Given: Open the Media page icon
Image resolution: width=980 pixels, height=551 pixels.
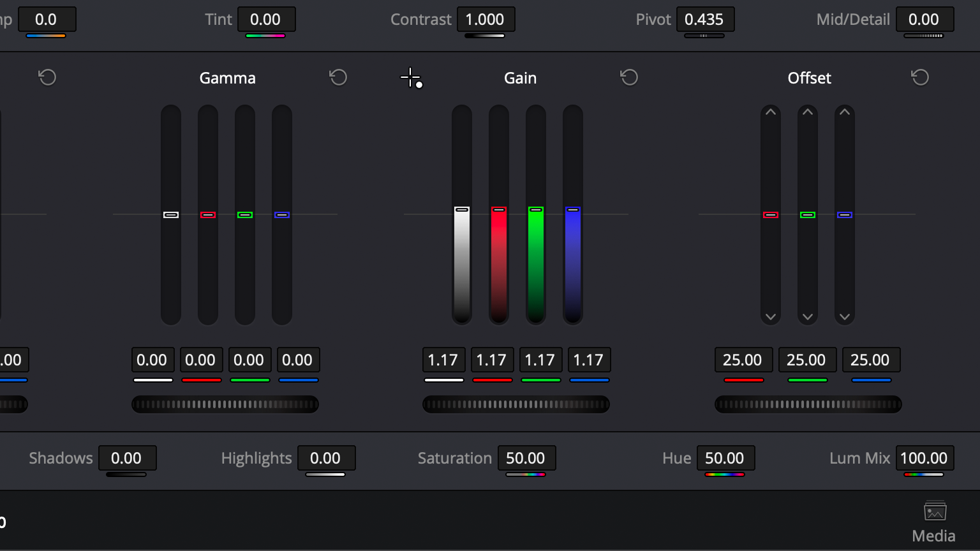Looking at the screenshot, I should (x=934, y=521).
